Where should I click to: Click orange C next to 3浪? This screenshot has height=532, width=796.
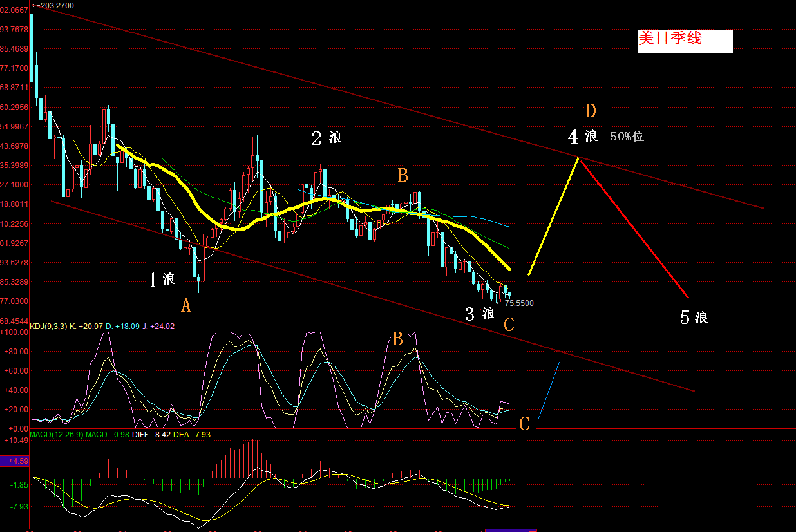point(509,325)
